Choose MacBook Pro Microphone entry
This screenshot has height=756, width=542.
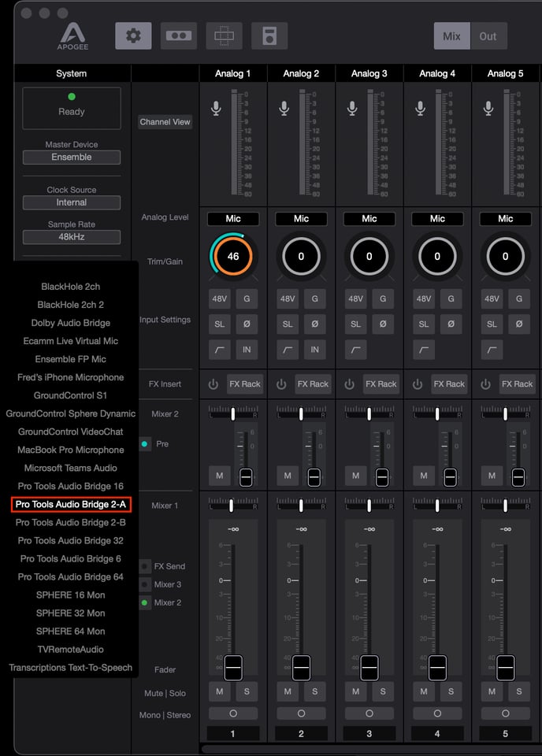71,450
